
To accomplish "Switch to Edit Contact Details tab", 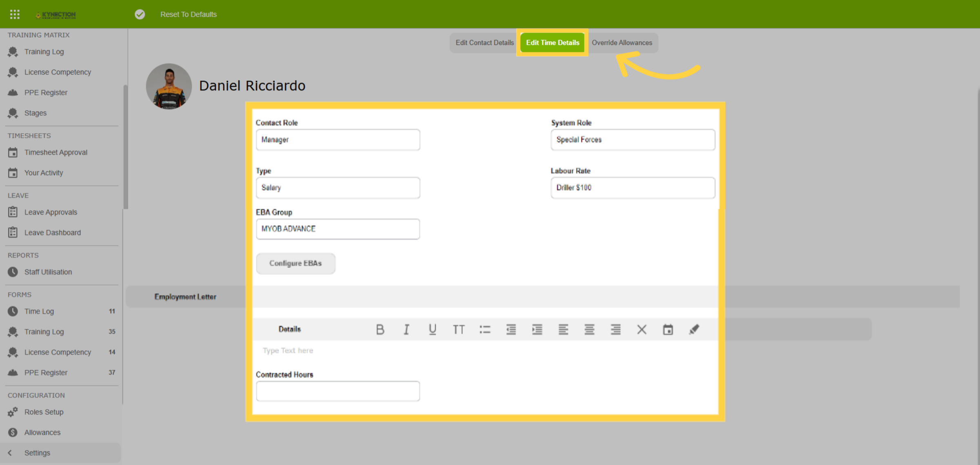I will coord(485,42).
